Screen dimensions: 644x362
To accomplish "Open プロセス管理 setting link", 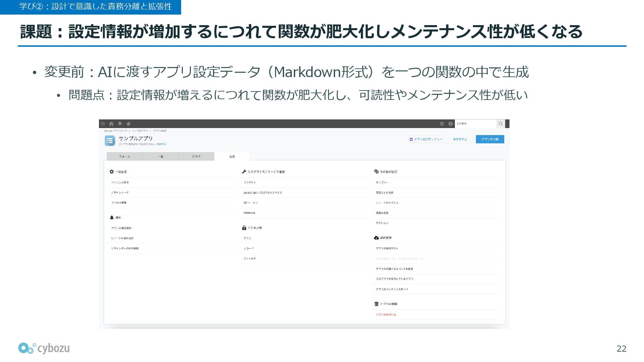I will tap(119, 203).
